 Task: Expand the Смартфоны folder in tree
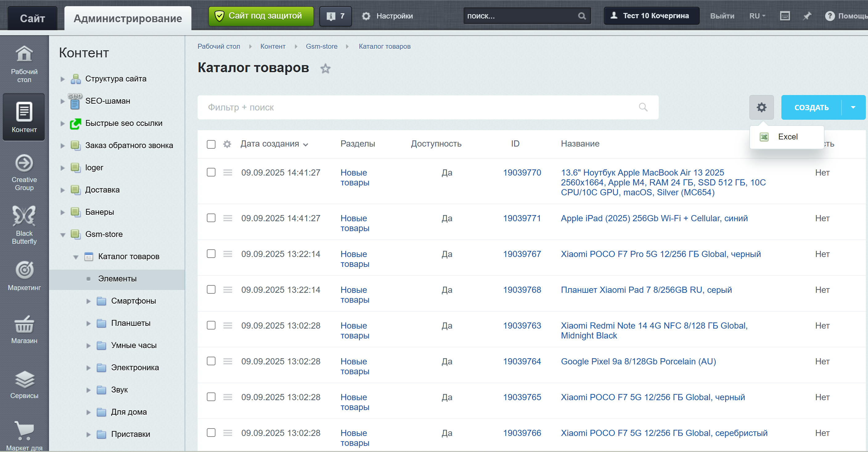click(89, 301)
